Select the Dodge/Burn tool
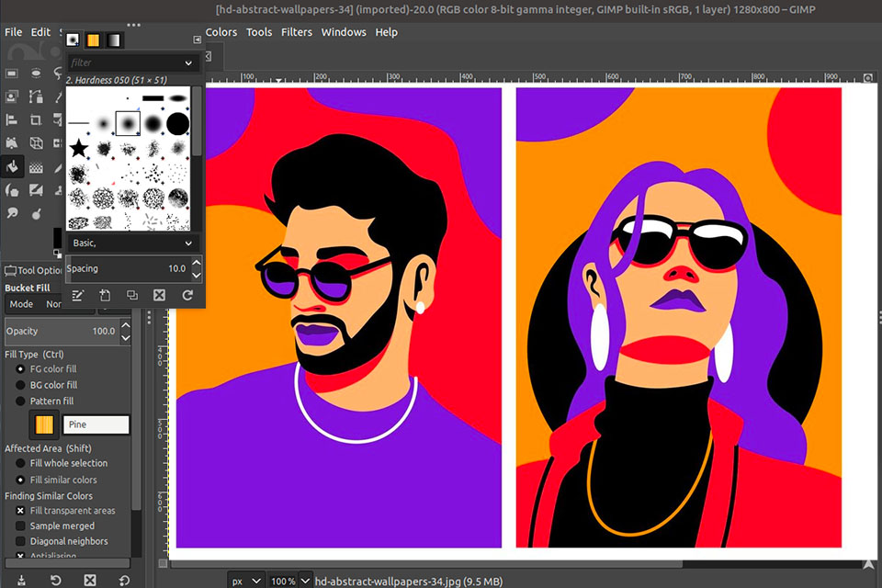The height and width of the screenshot is (588, 882). (x=36, y=214)
